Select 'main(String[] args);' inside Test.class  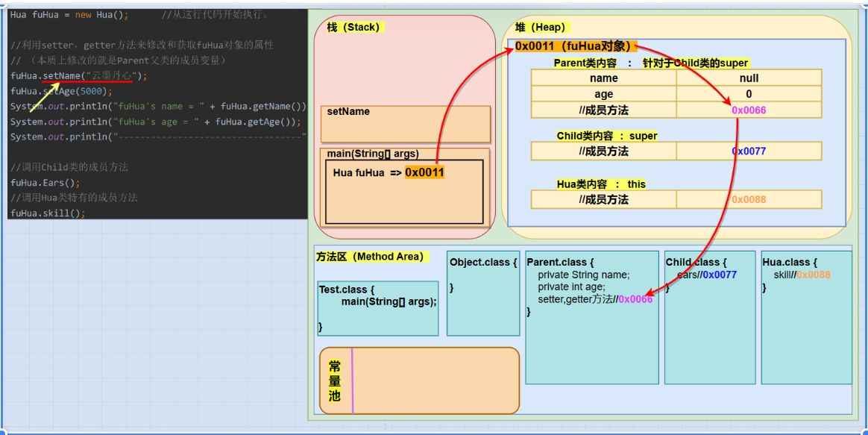pos(389,301)
